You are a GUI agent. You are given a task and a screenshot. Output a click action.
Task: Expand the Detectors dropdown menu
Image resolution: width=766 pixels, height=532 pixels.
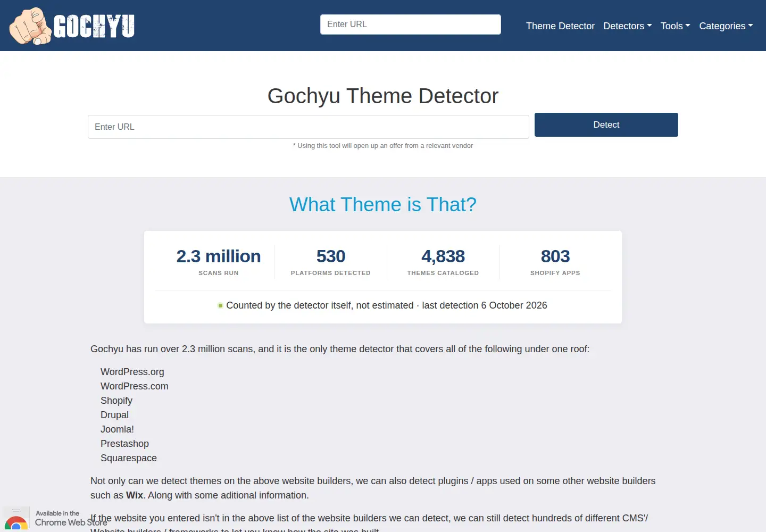tap(628, 26)
